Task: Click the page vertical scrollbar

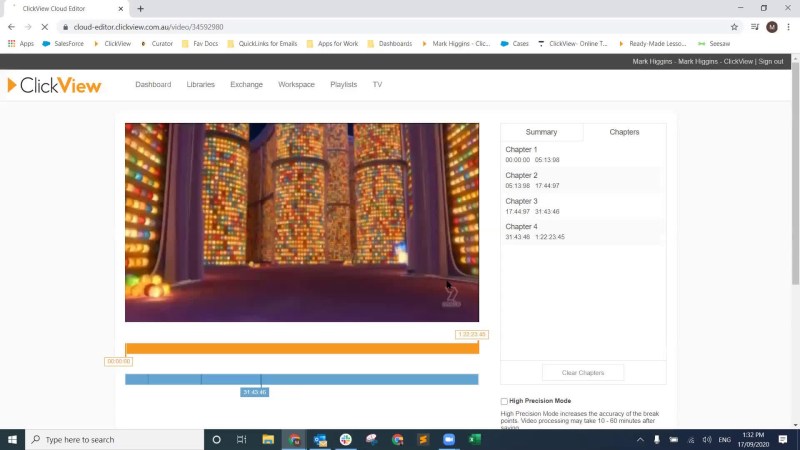Action: tap(795, 173)
